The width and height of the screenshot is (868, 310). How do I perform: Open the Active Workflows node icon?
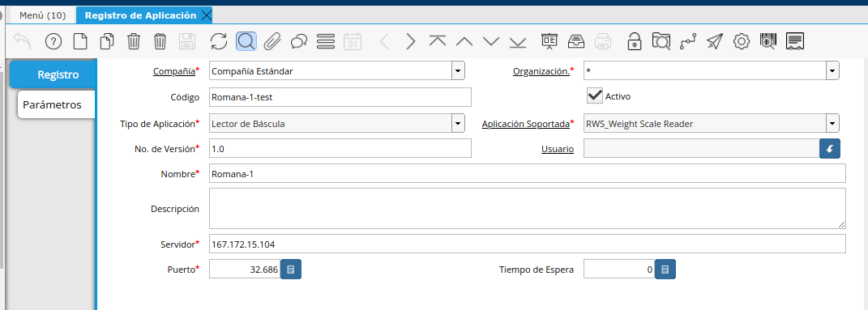point(688,41)
